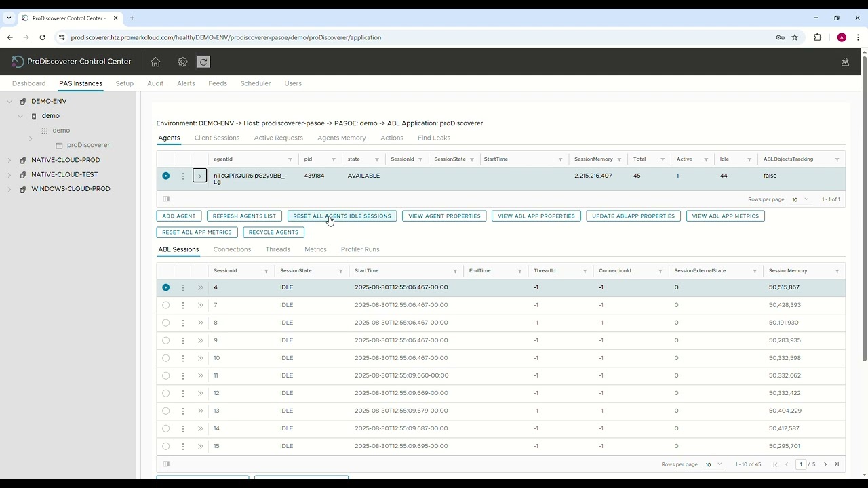The image size is (868, 488).
Task: Open the user profile icon in header
Action: [845, 62]
